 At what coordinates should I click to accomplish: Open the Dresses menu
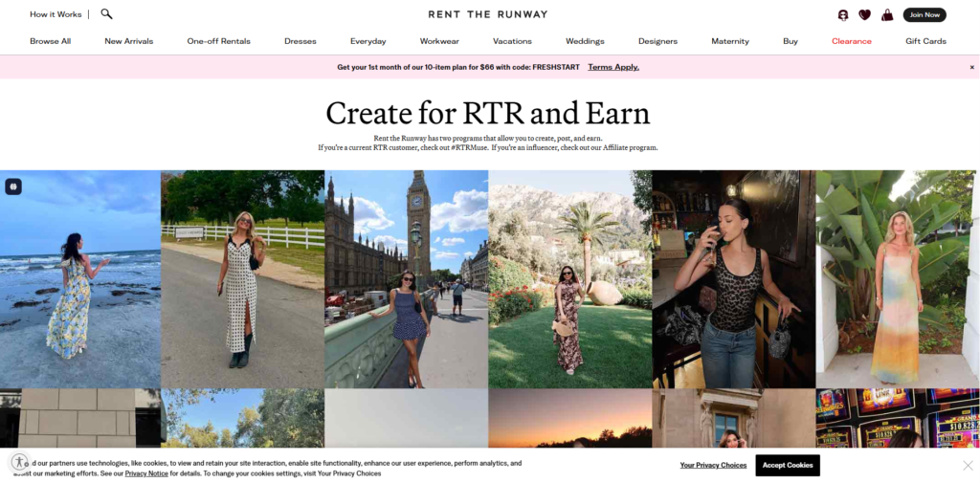(x=300, y=41)
